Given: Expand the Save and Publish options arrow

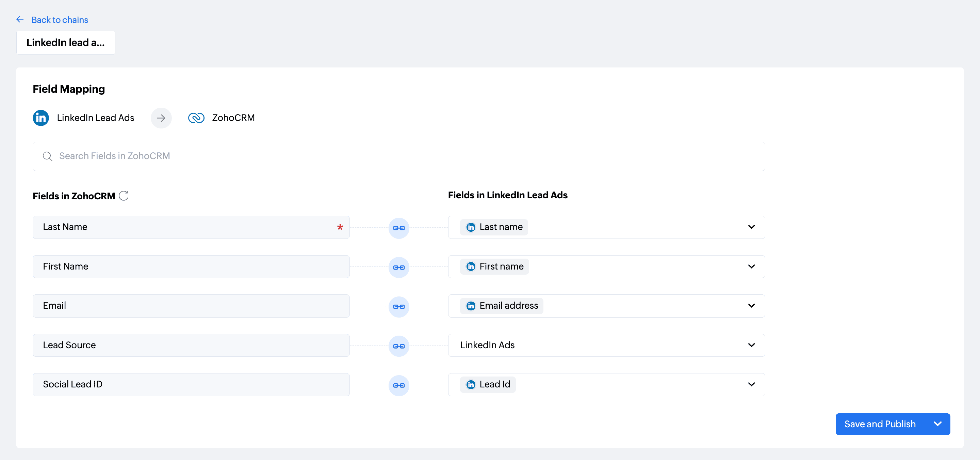Looking at the screenshot, I should coord(937,424).
